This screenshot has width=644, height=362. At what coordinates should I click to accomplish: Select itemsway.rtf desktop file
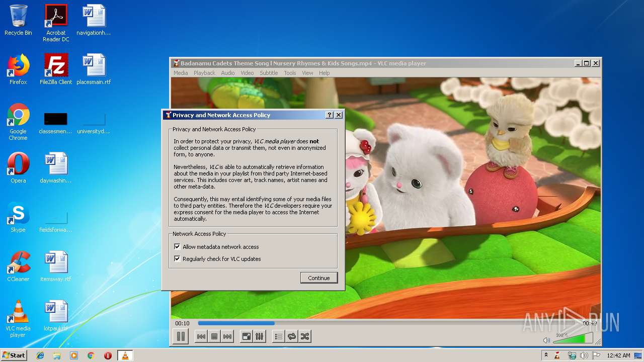coord(56,266)
